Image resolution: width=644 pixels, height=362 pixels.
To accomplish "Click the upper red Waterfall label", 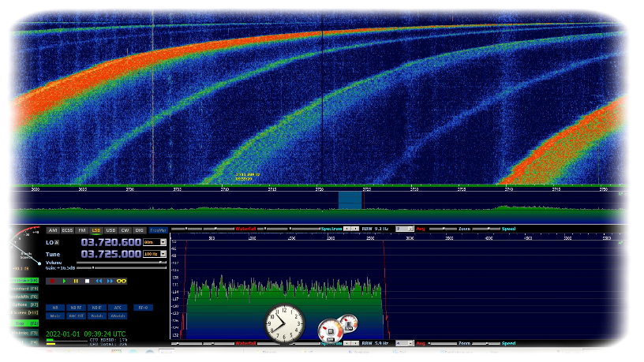I will coord(245,229).
